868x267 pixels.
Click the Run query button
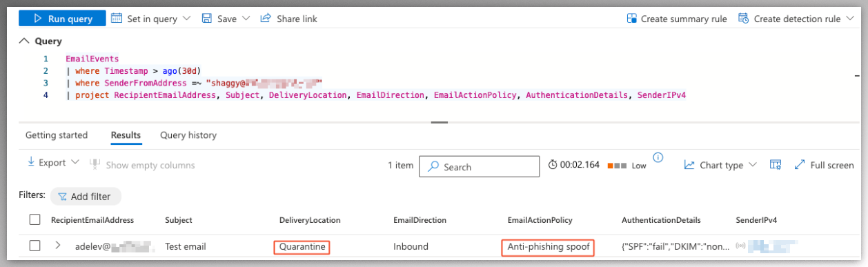point(62,19)
